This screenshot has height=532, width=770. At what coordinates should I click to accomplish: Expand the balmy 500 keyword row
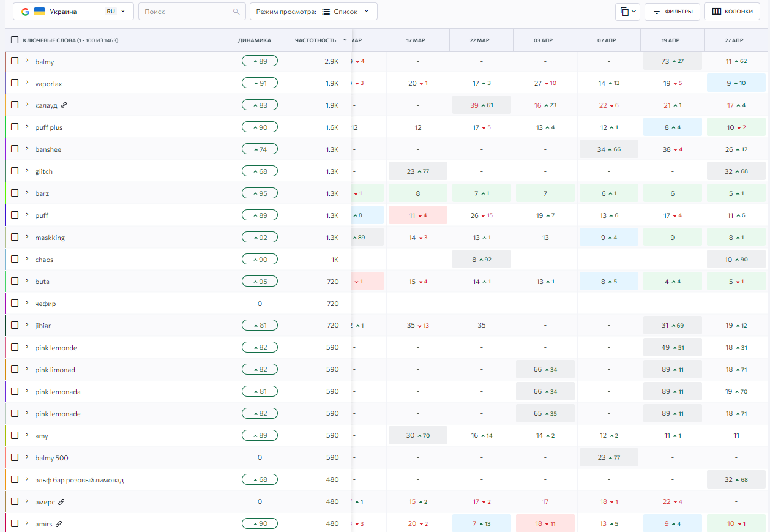27,457
